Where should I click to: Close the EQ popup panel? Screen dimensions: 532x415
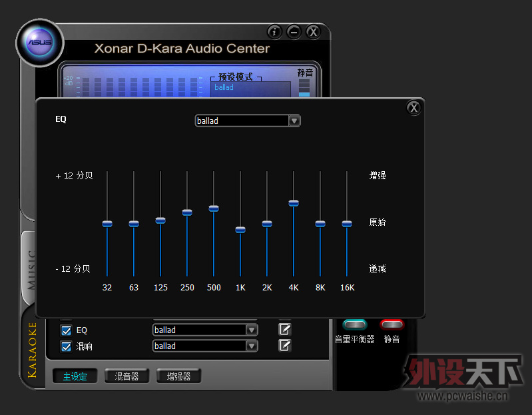(413, 108)
